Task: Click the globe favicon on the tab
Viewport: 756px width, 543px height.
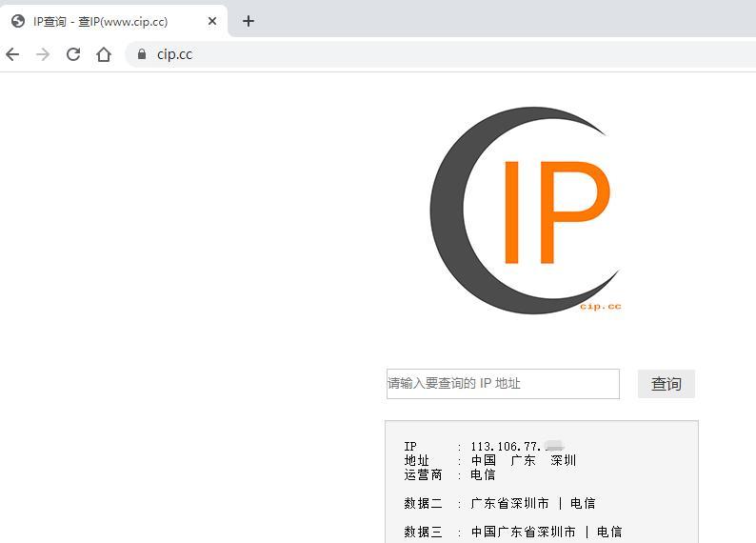Action: (18, 21)
